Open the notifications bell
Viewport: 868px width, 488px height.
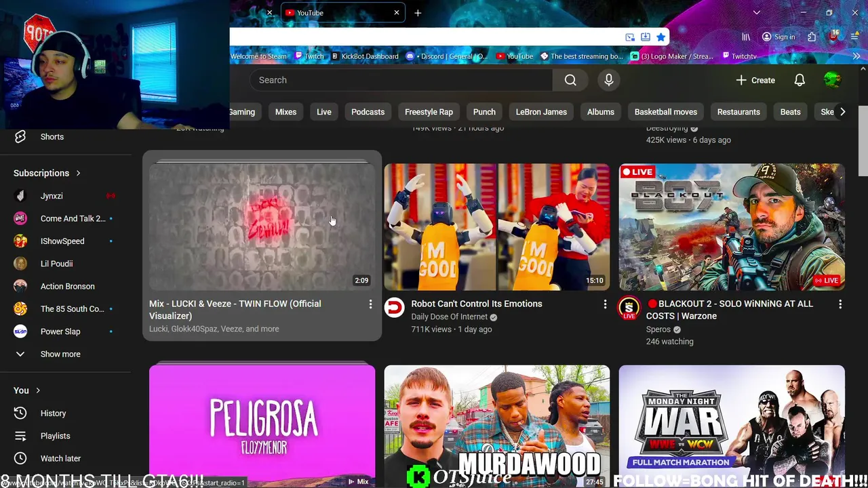pyautogui.click(x=800, y=80)
